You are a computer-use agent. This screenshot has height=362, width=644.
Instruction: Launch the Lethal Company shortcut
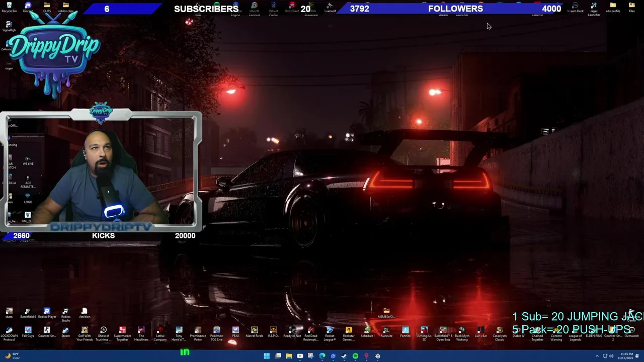(160, 334)
